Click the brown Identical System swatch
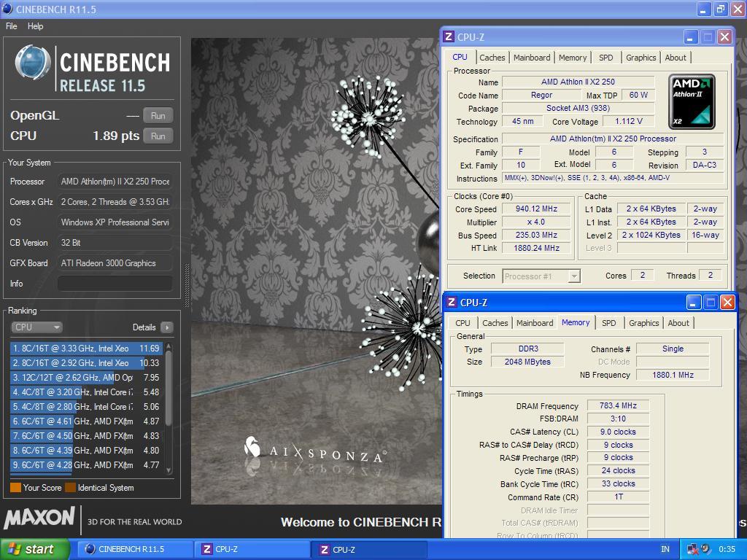Viewport: 747px width, 560px height. tap(71, 488)
